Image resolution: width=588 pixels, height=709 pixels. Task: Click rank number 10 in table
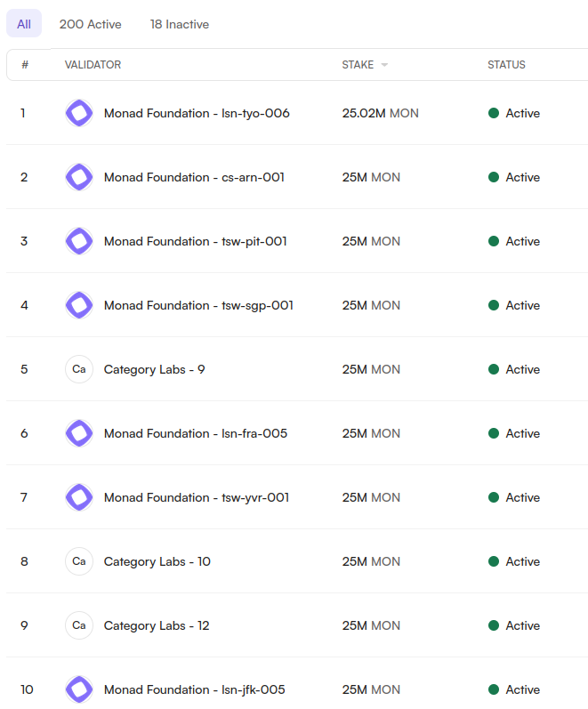pyautogui.click(x=27, y=689)
